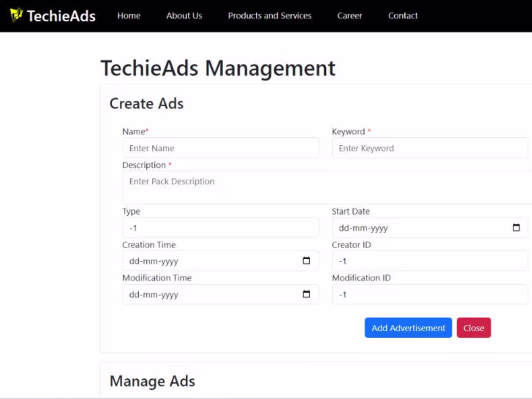Screen dimensions: 532x399
Task: Focus the Enter Name field
Action: coord(221,148)
